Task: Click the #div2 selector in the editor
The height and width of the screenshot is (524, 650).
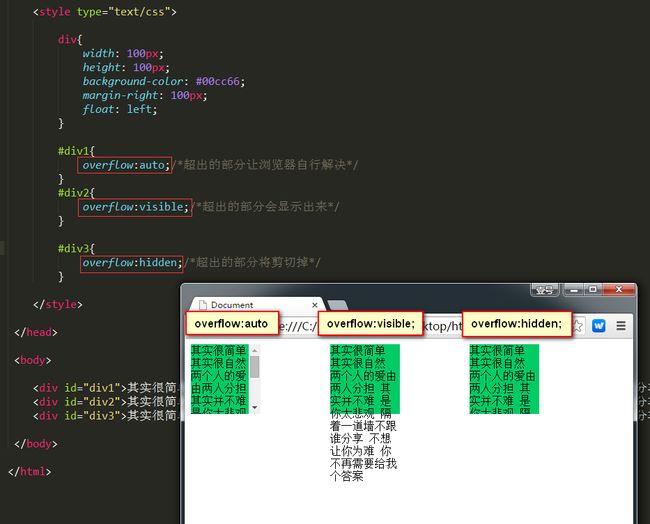Action: 73,193
